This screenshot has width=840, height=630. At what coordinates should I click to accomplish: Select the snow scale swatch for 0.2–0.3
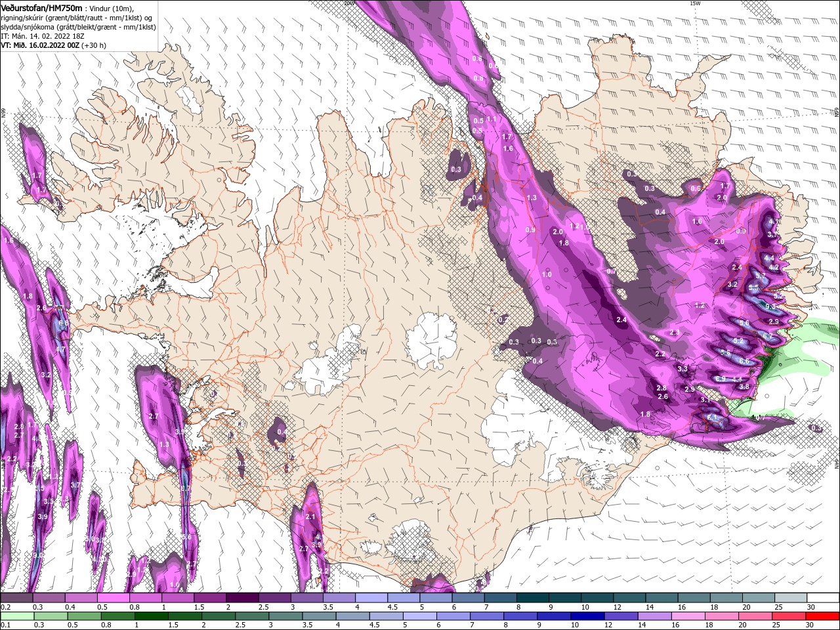[16, 598]
